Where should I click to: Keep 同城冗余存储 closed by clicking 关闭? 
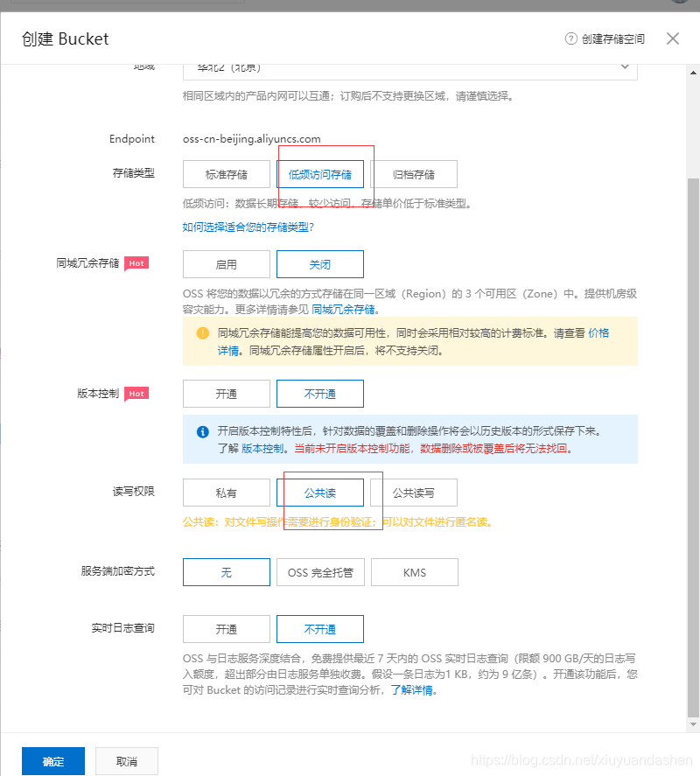coord(319,264)
